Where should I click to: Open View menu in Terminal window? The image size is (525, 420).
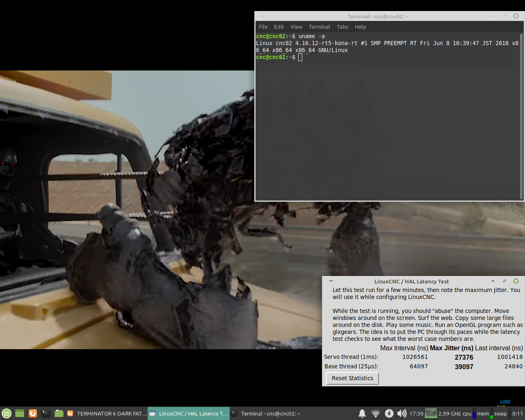point(296,27)
